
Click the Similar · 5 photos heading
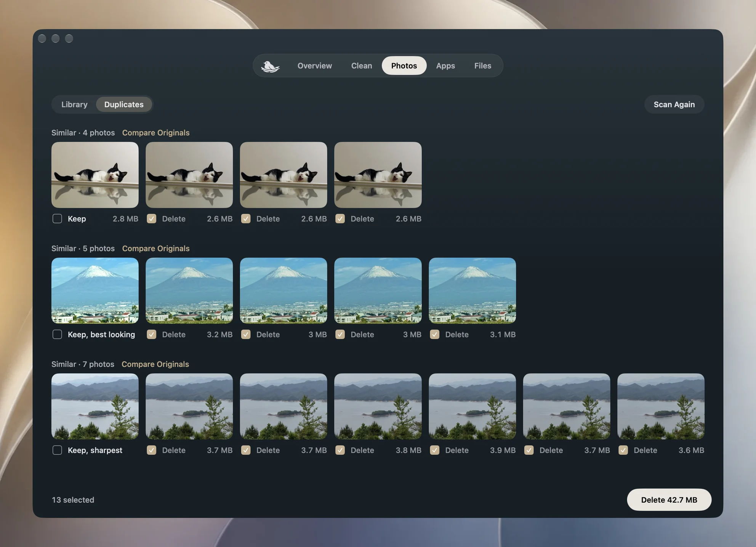[83, 249]
